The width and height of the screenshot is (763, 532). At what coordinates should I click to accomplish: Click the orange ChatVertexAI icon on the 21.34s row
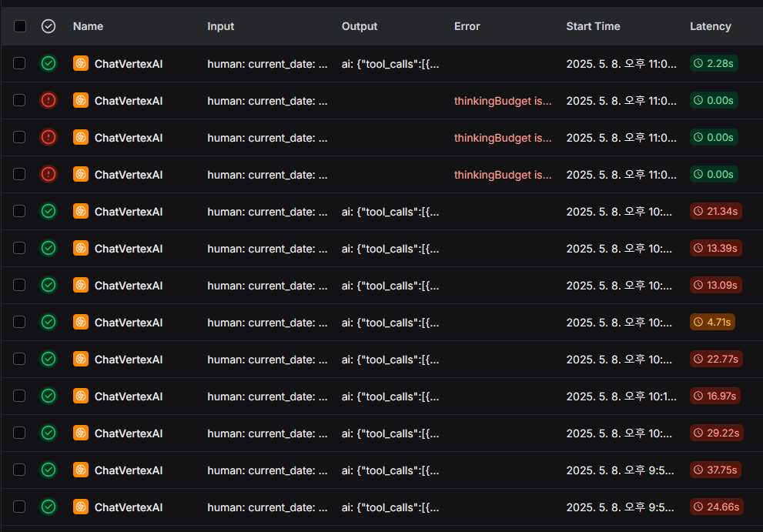tap(81, 211)
